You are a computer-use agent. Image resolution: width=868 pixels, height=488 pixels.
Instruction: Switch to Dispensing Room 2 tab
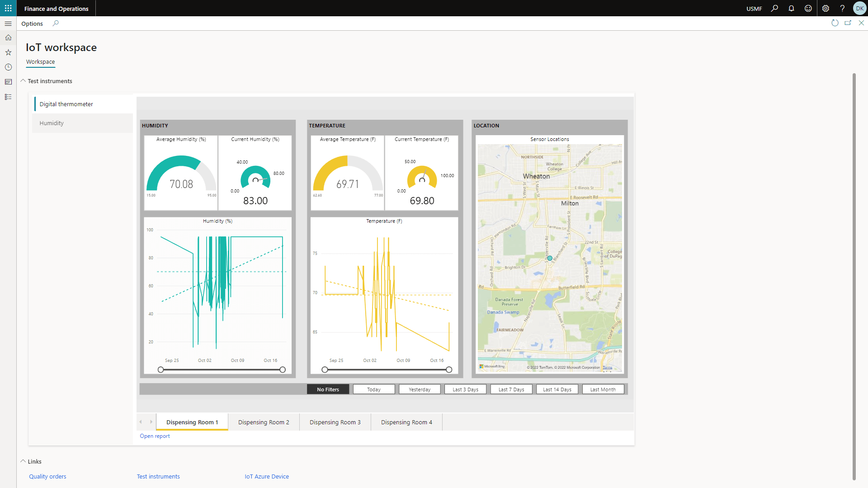click(x=264, y=422)
